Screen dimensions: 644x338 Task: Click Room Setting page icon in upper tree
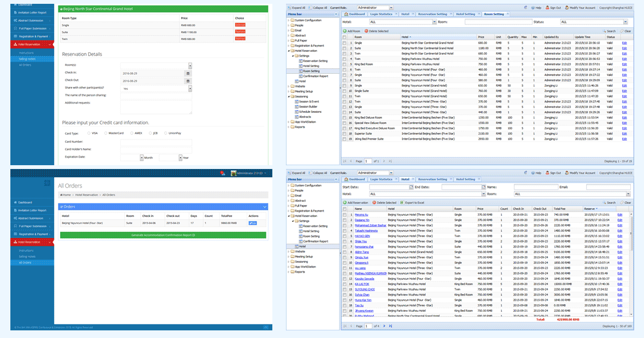click(301, 71)
